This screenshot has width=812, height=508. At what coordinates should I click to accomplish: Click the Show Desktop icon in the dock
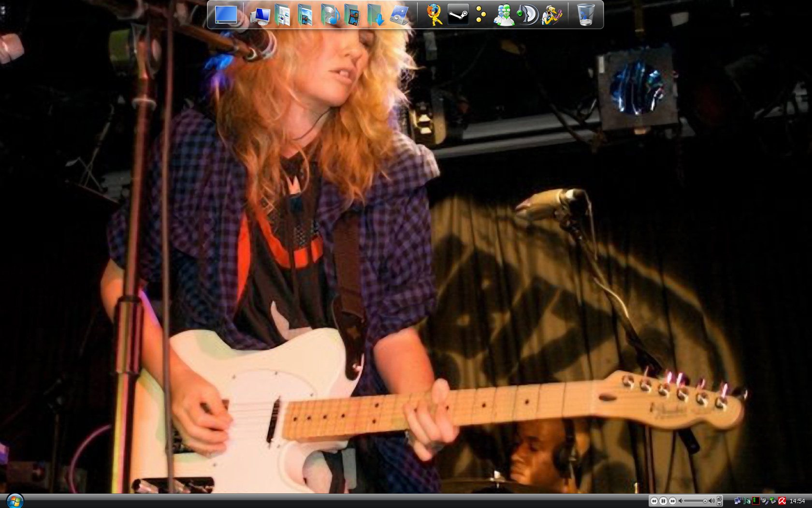pos(226,15)
